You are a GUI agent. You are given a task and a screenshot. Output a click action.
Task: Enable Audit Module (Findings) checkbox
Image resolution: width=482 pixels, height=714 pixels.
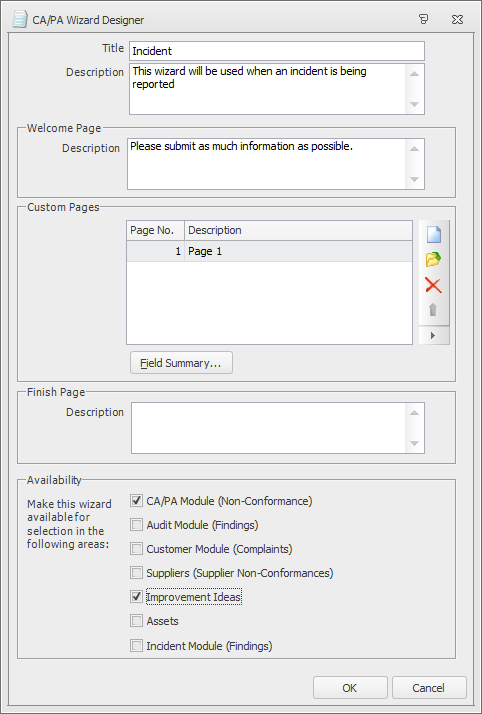click(136, 525)
